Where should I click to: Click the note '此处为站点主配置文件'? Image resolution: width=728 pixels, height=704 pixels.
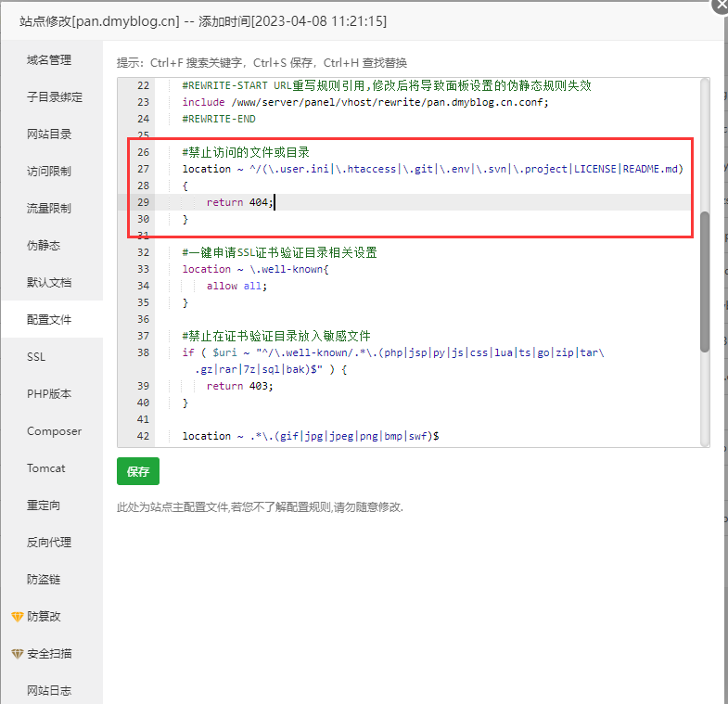click(172, 507)
